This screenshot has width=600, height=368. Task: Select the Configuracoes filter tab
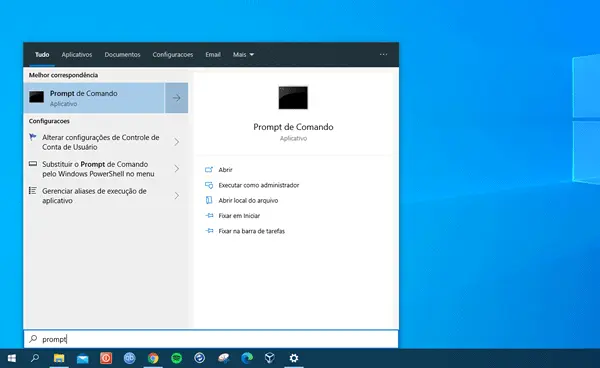173,55
